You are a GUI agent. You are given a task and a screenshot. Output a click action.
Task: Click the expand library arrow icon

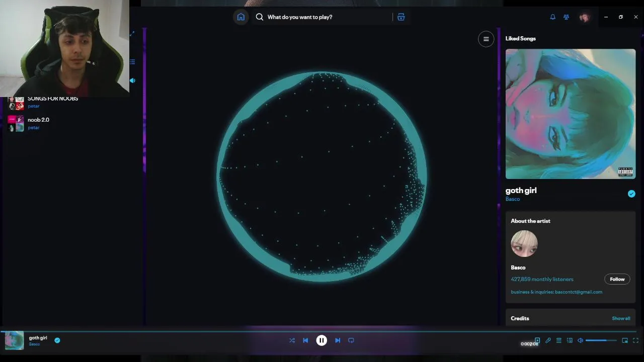tap(132, 34)
